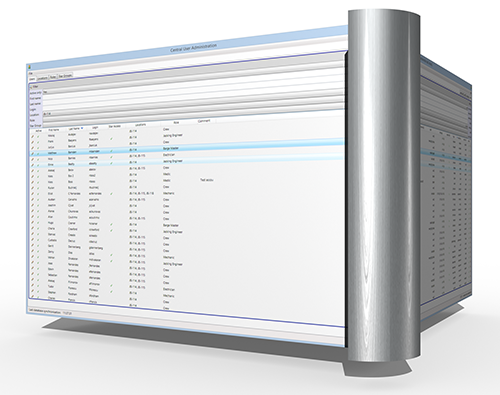The width and height of the screenshot is (500, 395).
Task: Switch to the Roles tab
Action: tap(53, 77)
